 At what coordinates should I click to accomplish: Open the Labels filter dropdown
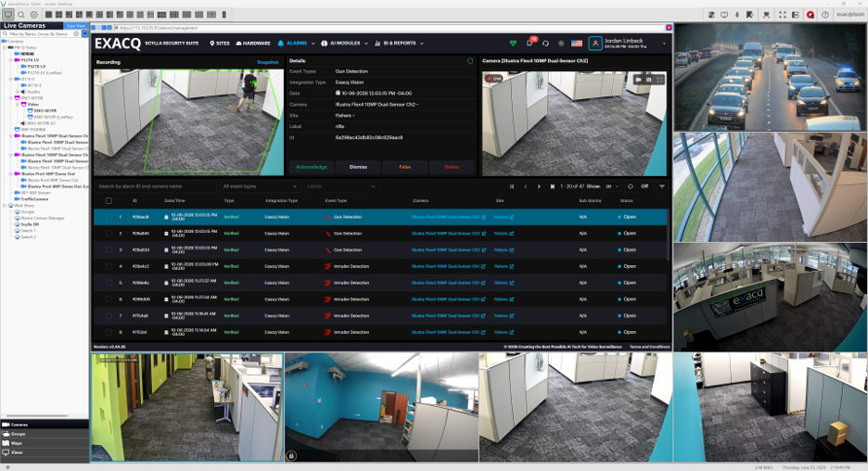(x=341, y=186)
